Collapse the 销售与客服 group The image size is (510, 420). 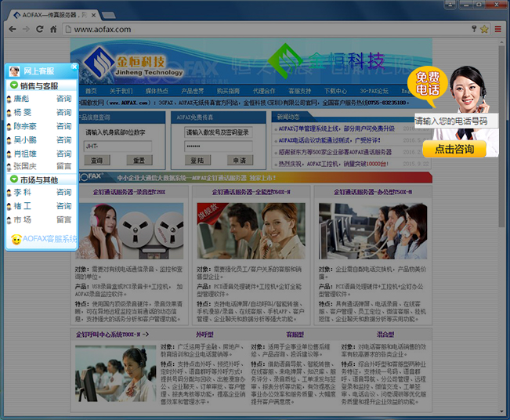tap(14, 85)
